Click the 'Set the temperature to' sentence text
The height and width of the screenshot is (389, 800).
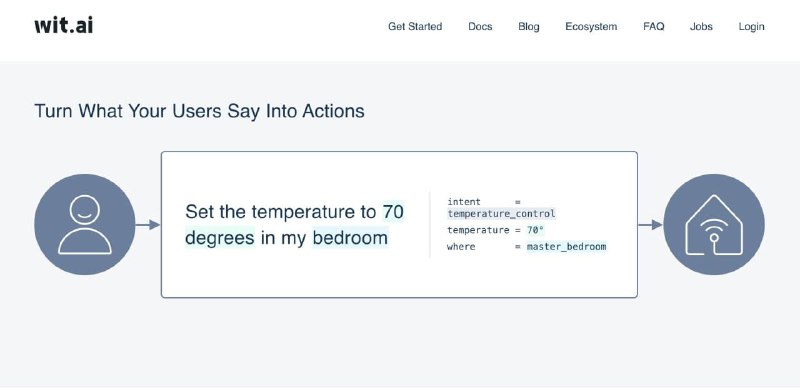pyautogui.click(x=281, y=211)
